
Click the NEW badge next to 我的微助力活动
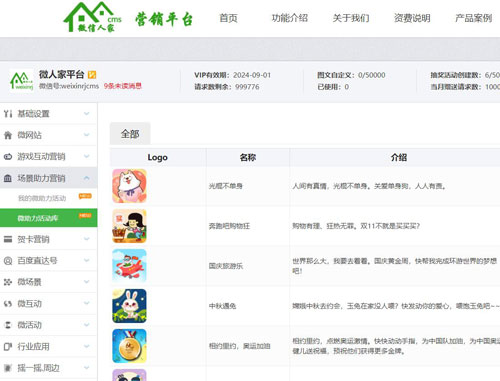(x=85, y=196)
